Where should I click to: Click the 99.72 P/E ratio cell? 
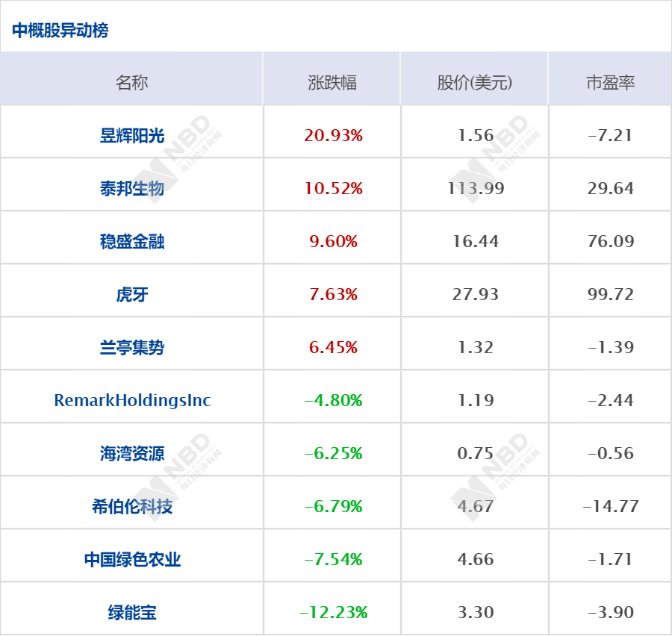(x=610, y=294)
